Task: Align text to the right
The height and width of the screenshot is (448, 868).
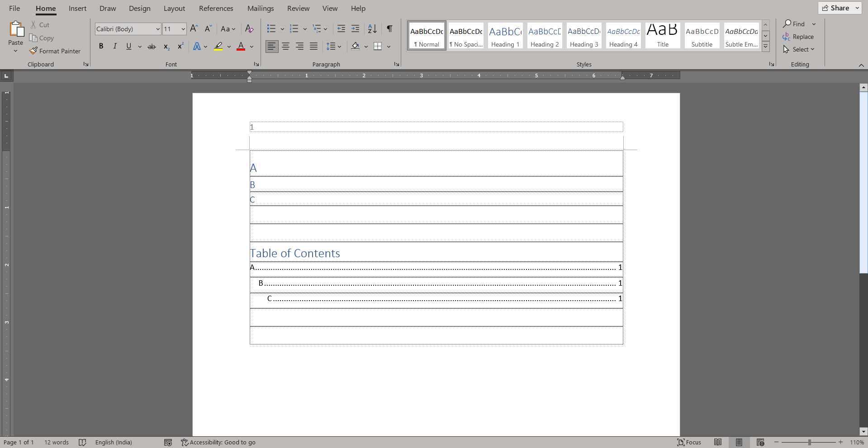Action: tap(300, 46)
